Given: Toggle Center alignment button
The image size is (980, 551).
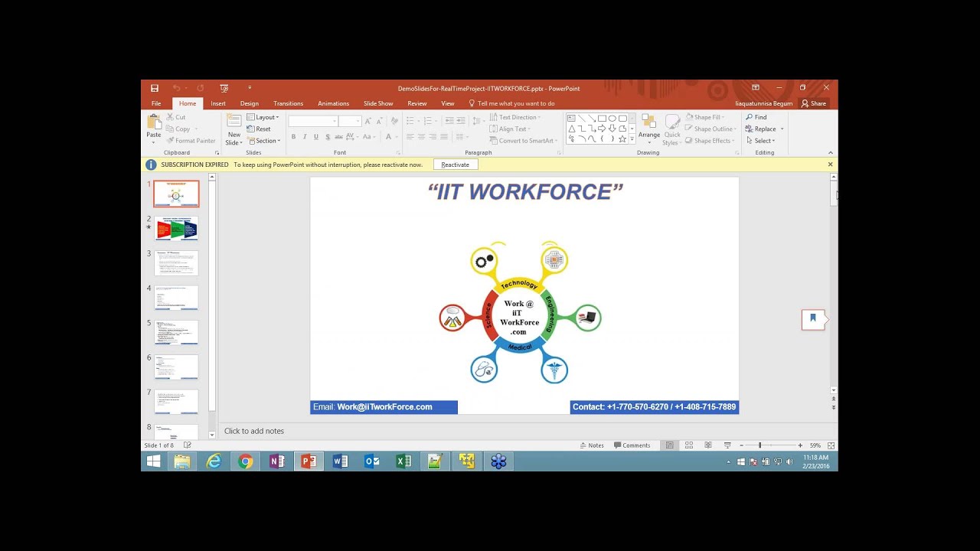Looking at the screenshot, I should [x=421, y=137].
